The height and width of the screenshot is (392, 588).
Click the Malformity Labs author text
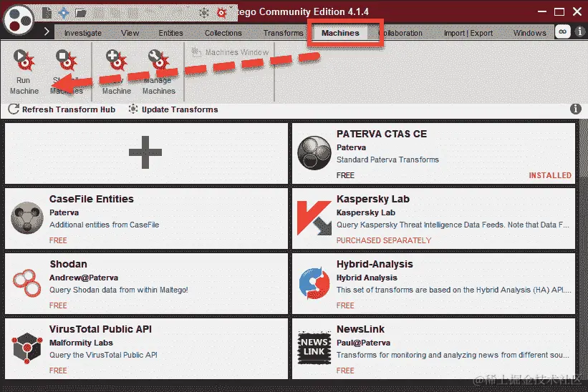pyautogui.click(x=81, y=343)
